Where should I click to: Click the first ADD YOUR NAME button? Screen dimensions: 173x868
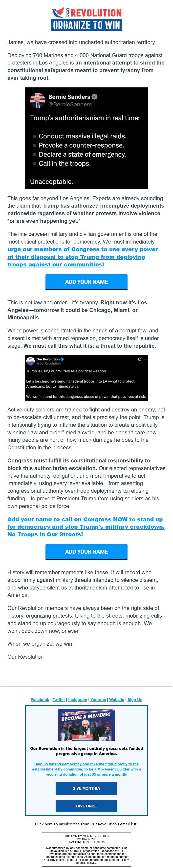pyautogui.click(x=86, y=282)
